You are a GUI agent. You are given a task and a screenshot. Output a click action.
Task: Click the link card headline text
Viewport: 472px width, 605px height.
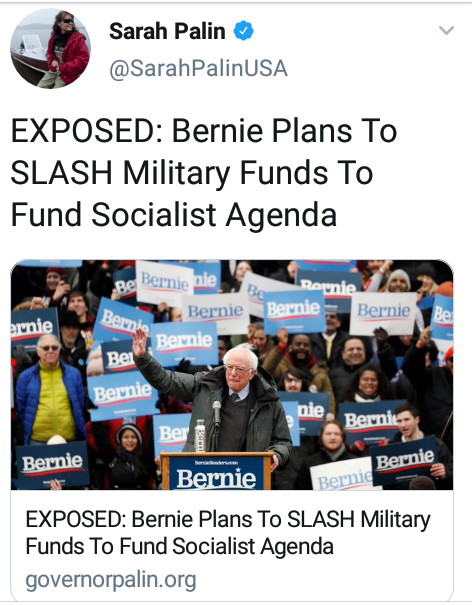coord(228,533)
